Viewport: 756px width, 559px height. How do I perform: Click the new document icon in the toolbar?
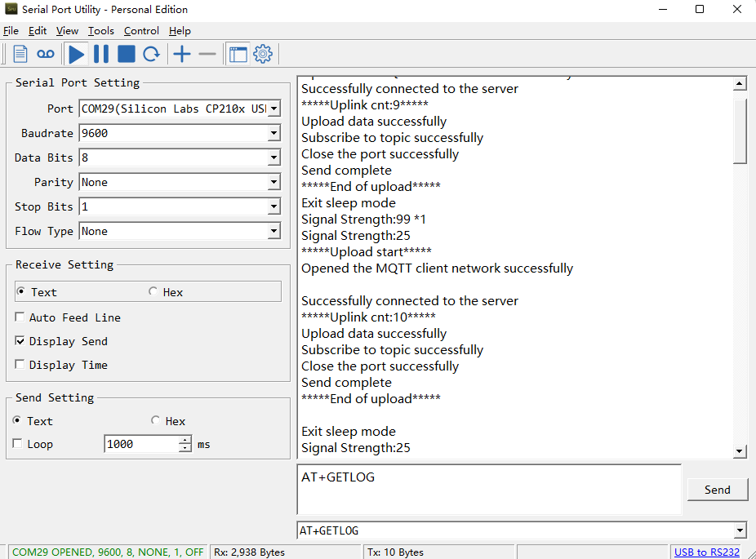[20, 54]
